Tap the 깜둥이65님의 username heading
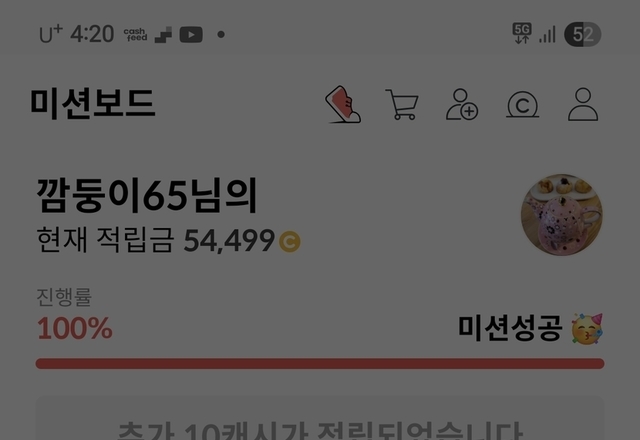The image size is (640, 440). click(x=147, y=196)
